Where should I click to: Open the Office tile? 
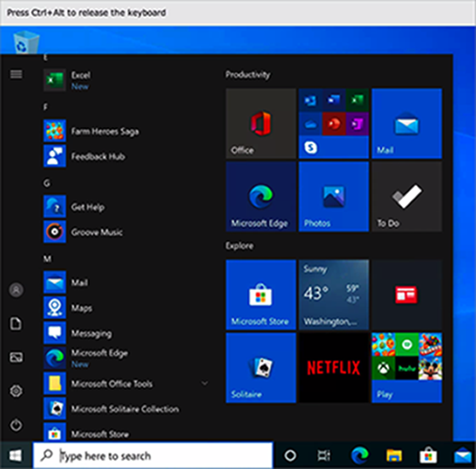pos(261,123)
